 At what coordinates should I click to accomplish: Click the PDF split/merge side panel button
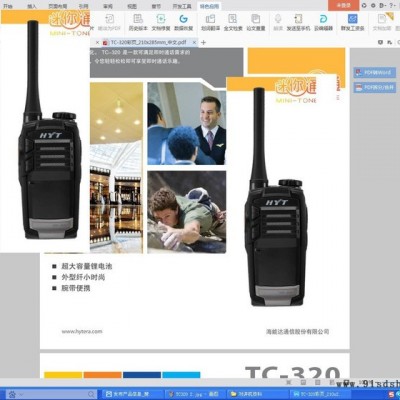click(375, 87)
